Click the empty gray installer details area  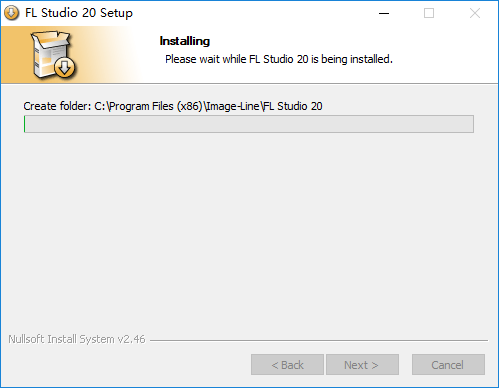click(x=249, y=230)
